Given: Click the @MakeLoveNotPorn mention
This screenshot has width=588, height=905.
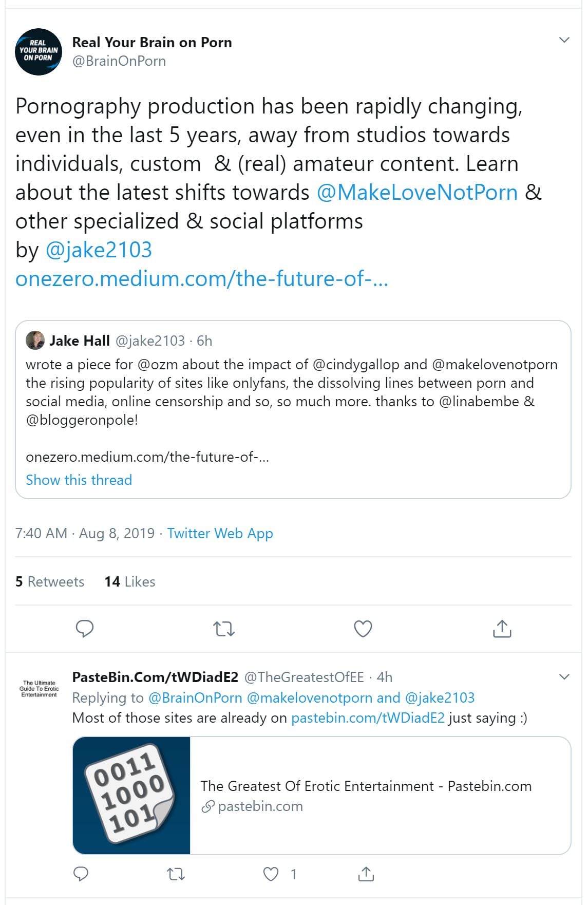Looking at the screenshot, I should coord(417,192).
